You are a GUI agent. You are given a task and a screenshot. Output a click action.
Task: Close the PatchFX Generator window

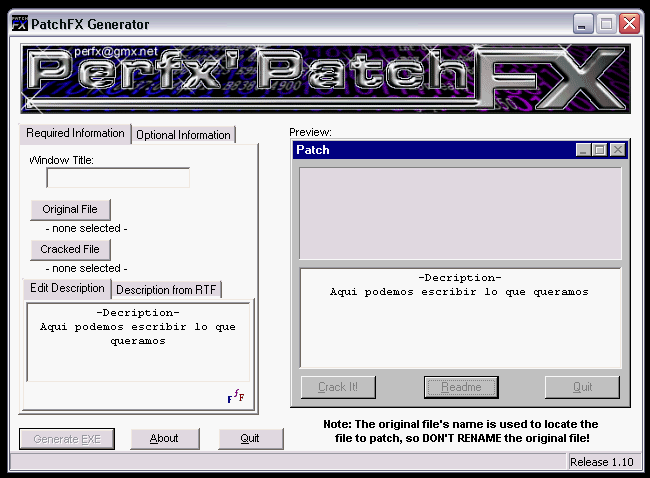point(629,24)
